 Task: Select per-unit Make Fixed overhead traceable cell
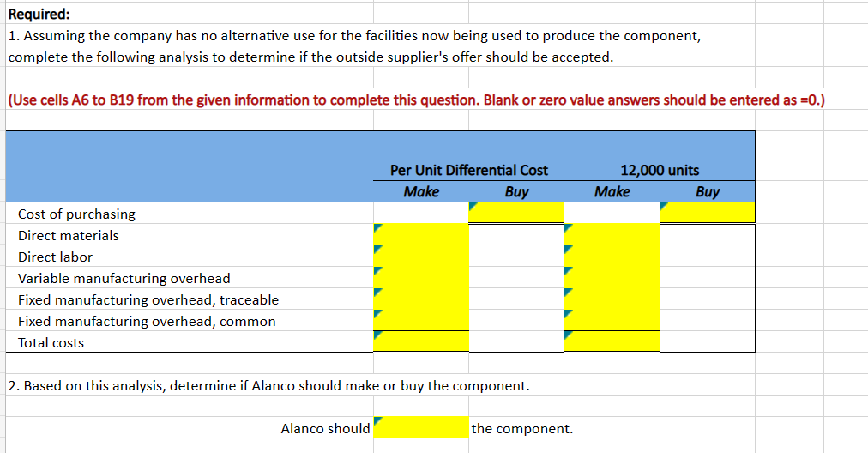click(421, 299)
